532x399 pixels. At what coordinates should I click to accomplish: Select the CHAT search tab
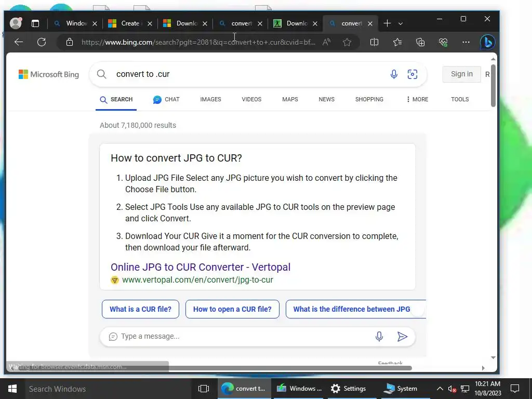click(x=166, y=99)
